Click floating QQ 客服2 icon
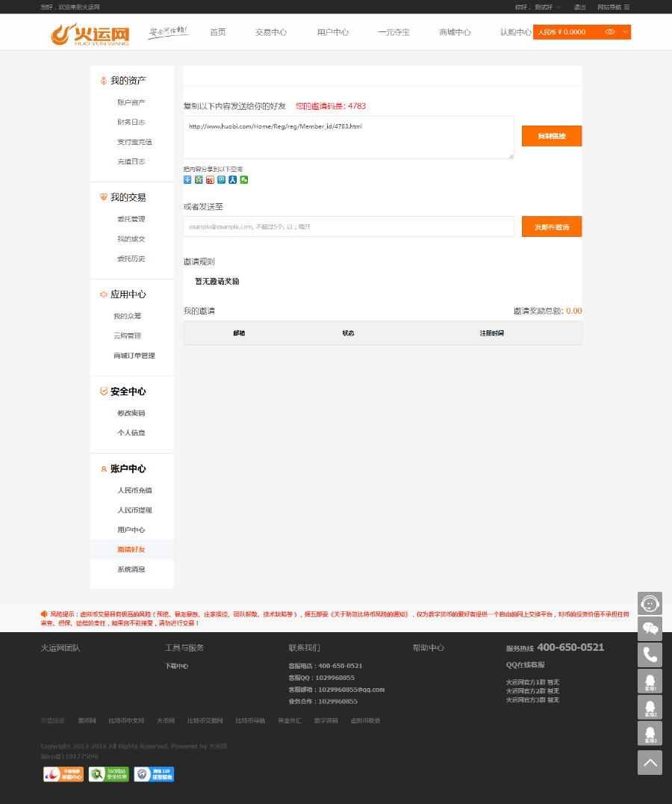 (x=650, y=708)
